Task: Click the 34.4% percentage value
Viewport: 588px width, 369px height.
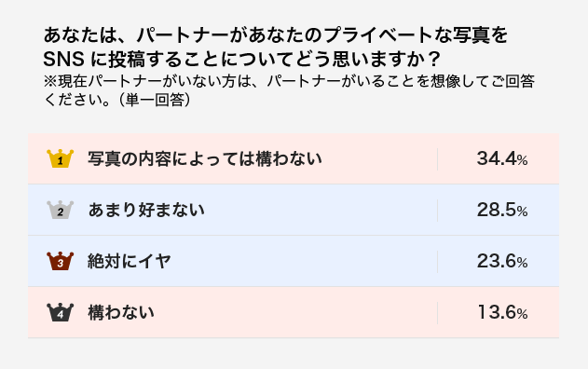Action: pos(502,158)
